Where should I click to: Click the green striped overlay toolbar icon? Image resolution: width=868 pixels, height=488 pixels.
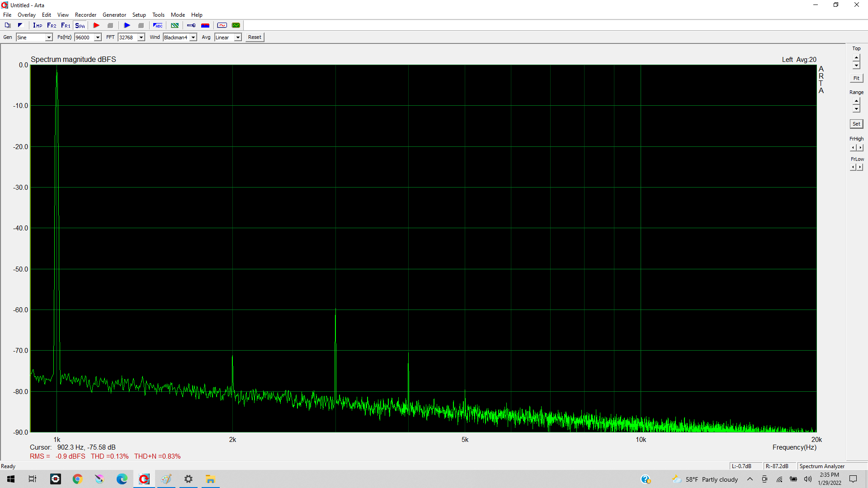point(175,25)
